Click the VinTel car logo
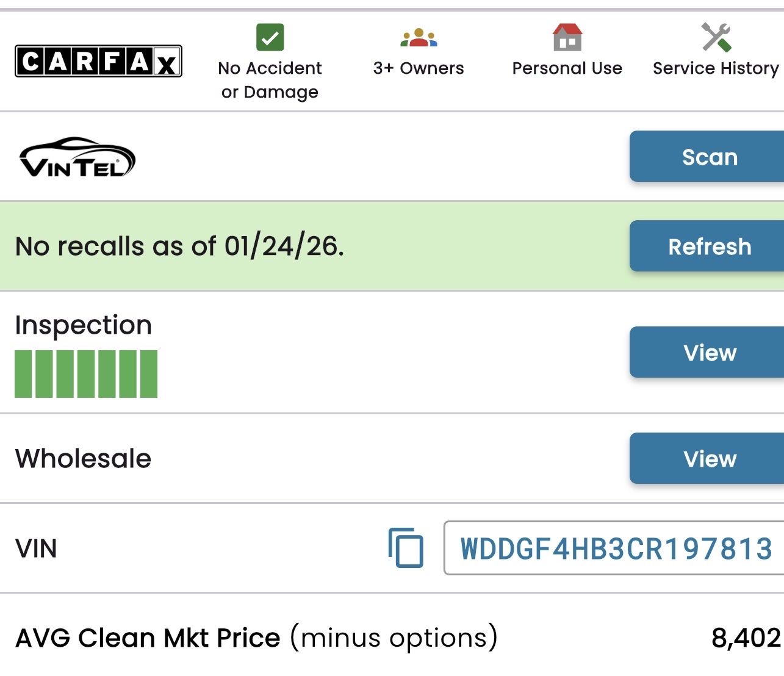The image size is (784, 676). pos(77,157)
